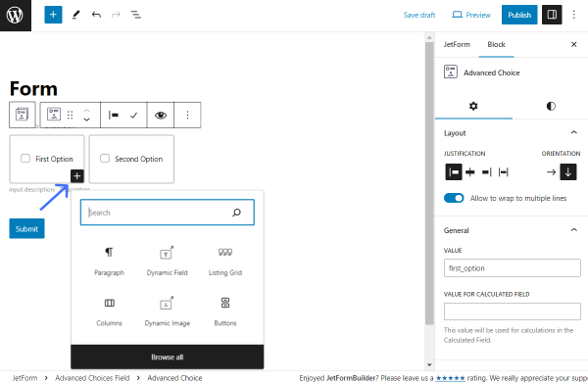Viewport: 588px width, 383px height.
Task: Click scrollbar down arrow
Action: tap(429, 364)
